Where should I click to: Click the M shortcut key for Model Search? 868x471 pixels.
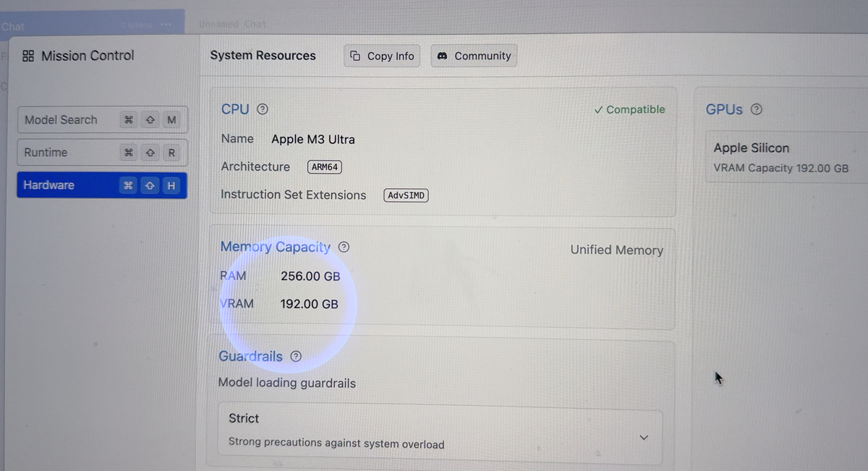click(171, 120)
